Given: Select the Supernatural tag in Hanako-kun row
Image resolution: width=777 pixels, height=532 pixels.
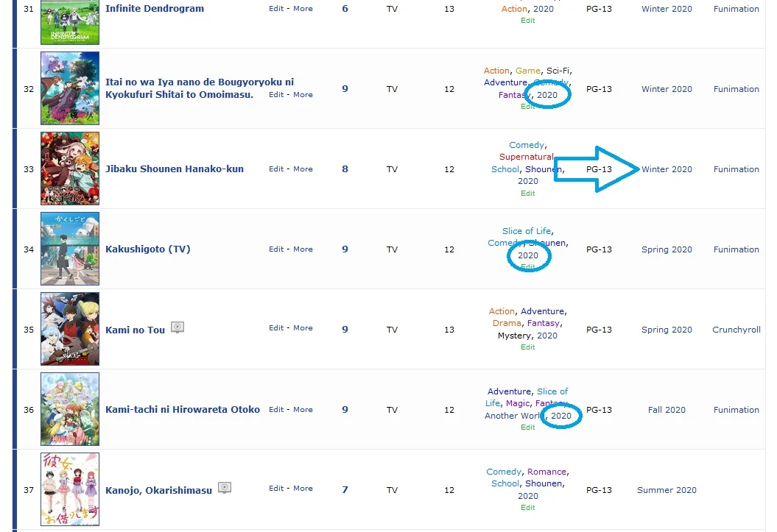Looking at the screenshot, I should 526,157.
